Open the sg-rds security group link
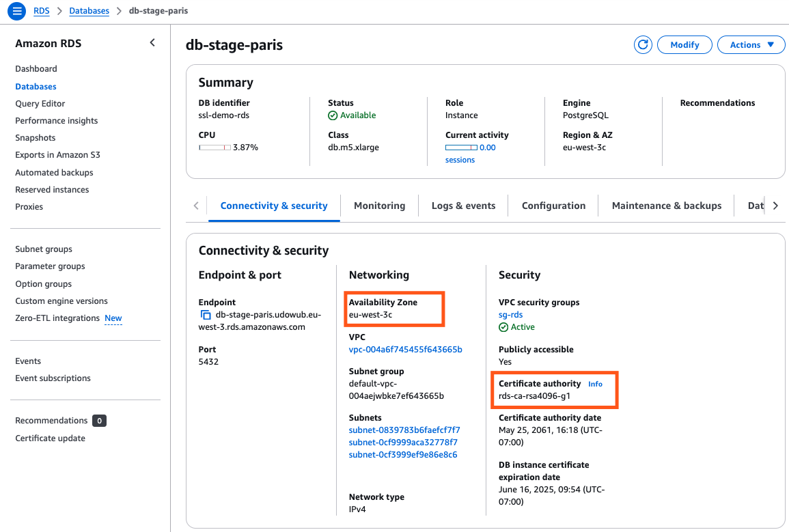This screenshot has width=789, height=532. (x=511, y=315)
